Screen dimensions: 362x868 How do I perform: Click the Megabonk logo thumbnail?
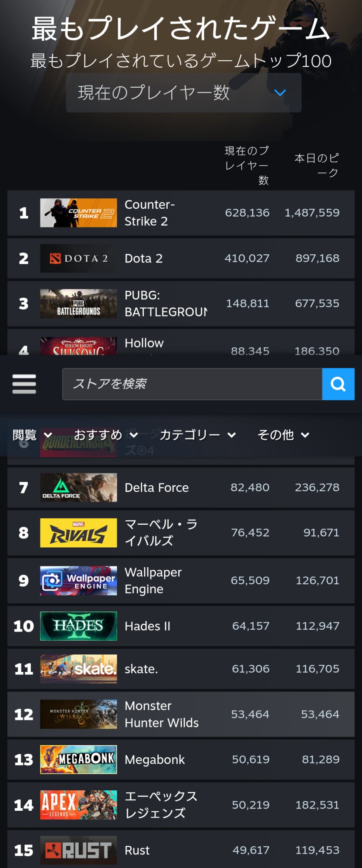78,759
